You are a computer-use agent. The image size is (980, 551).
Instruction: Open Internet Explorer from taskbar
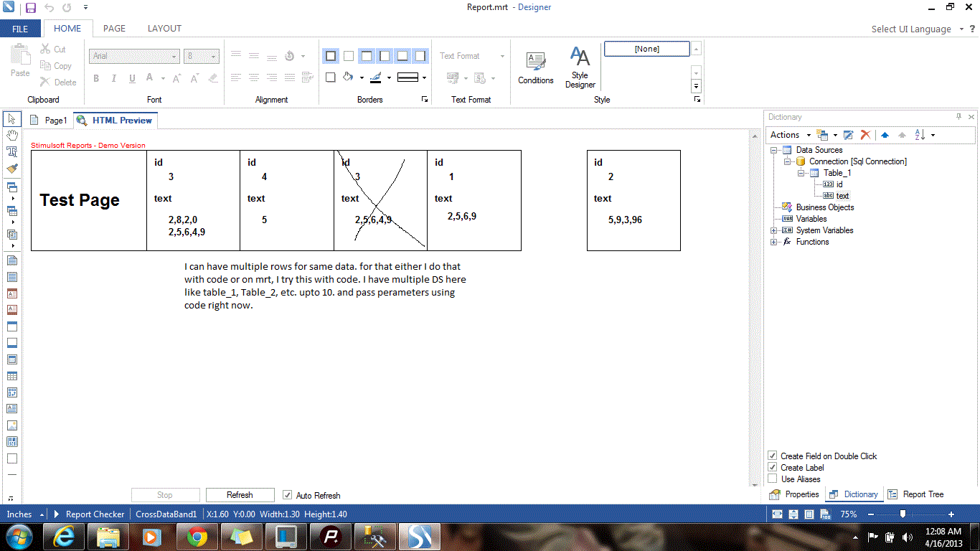coord(64,536)
